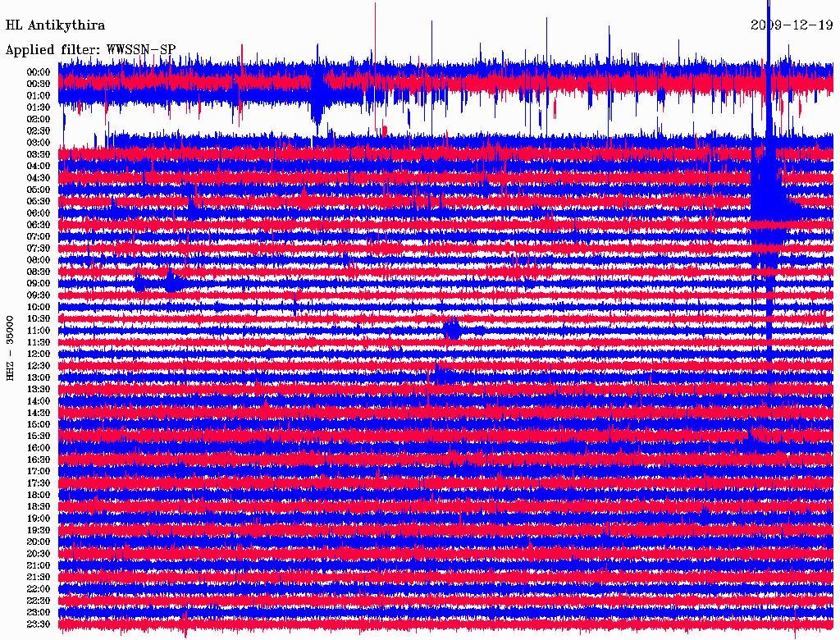Select the 06:00 time label
This screenshot has width=840, height=640.
tap(39, 213)
